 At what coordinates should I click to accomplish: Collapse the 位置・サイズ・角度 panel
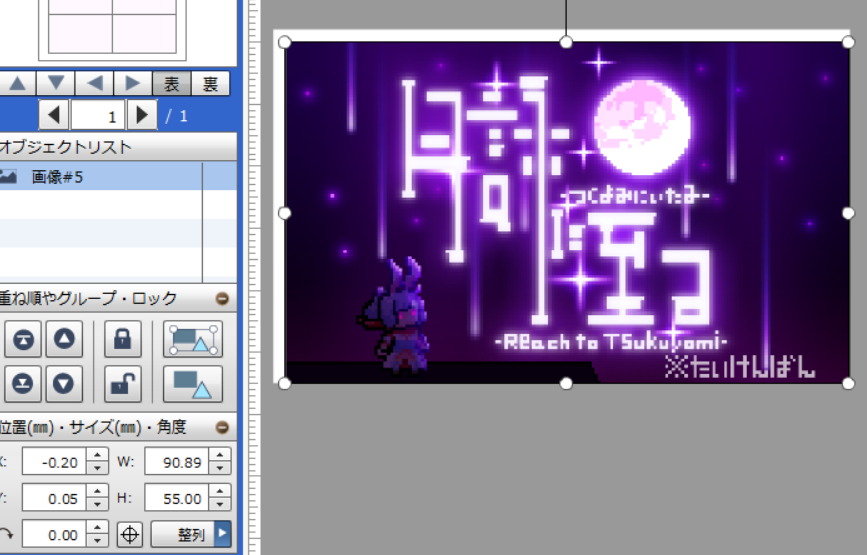(x=222, y=427)
